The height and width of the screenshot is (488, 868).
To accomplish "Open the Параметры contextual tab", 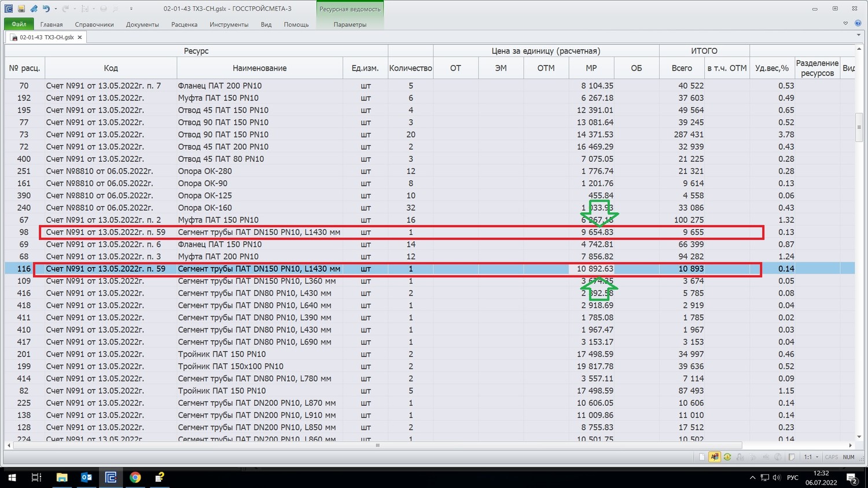I will (x=350, y=24).
